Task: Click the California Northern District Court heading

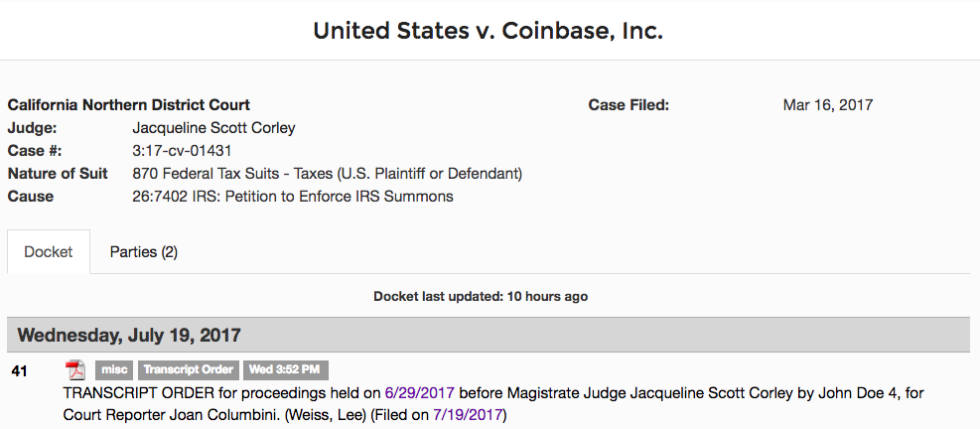Action: pyautogui.click(x=128, y=105)
